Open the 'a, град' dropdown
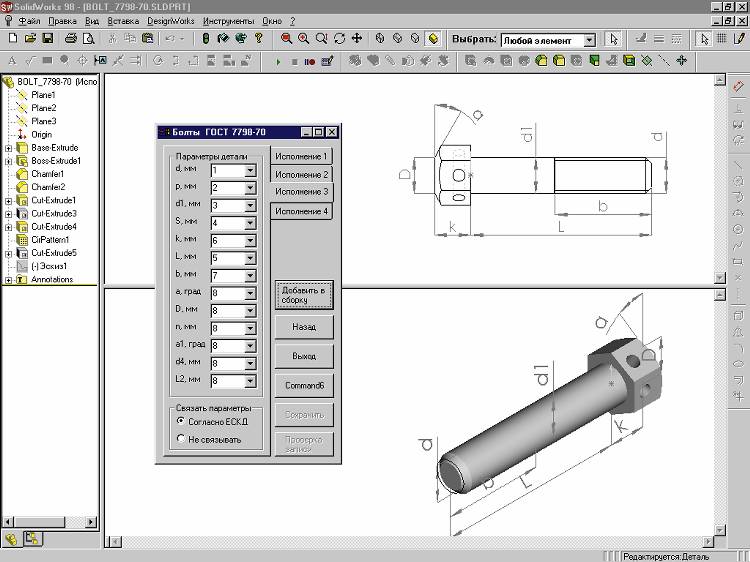The image size is (750, 562). [250, 293]
